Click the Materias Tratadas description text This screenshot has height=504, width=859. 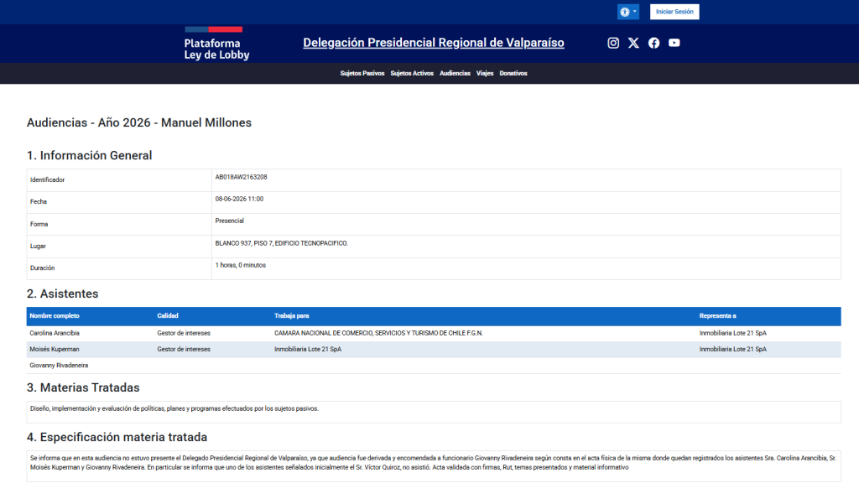pos(174,408)
